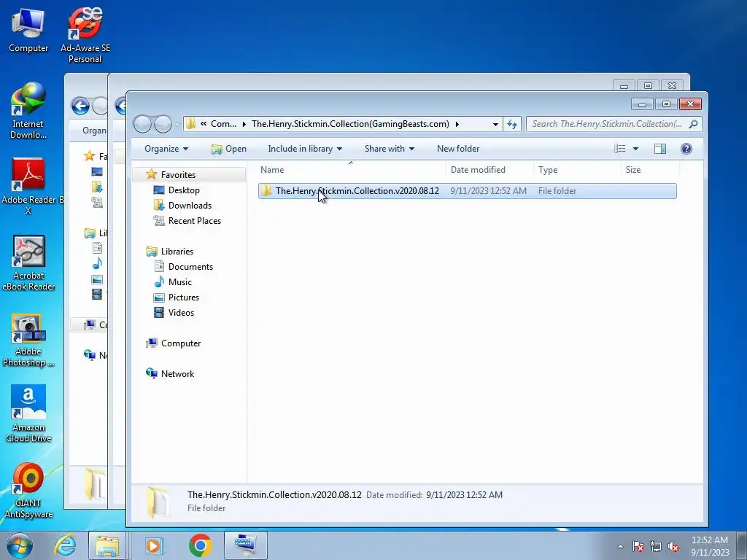The width and height of the screenshot is (747, 560).
Task: Launch GIANT AntiSpyware desktop icon
Action: [28, 491]
